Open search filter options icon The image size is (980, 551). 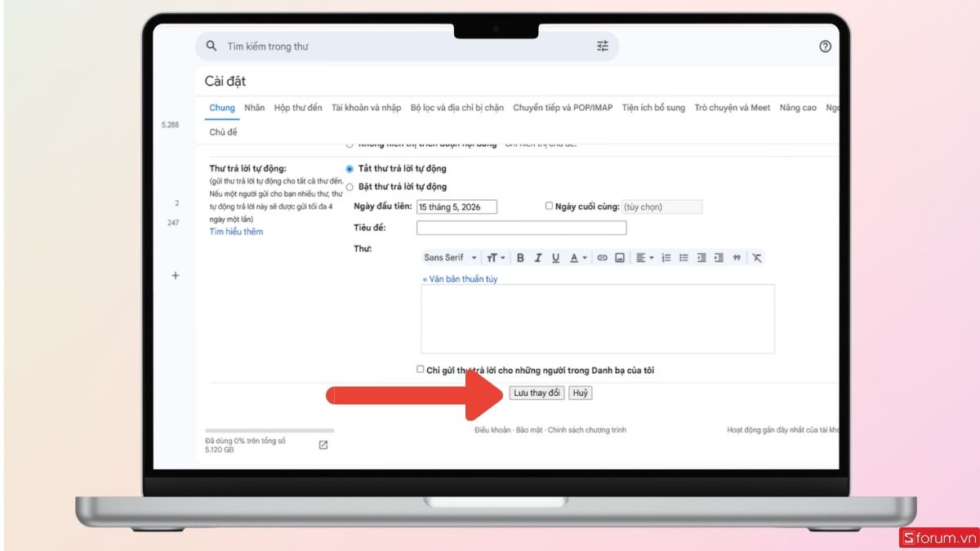pos(603,47)
